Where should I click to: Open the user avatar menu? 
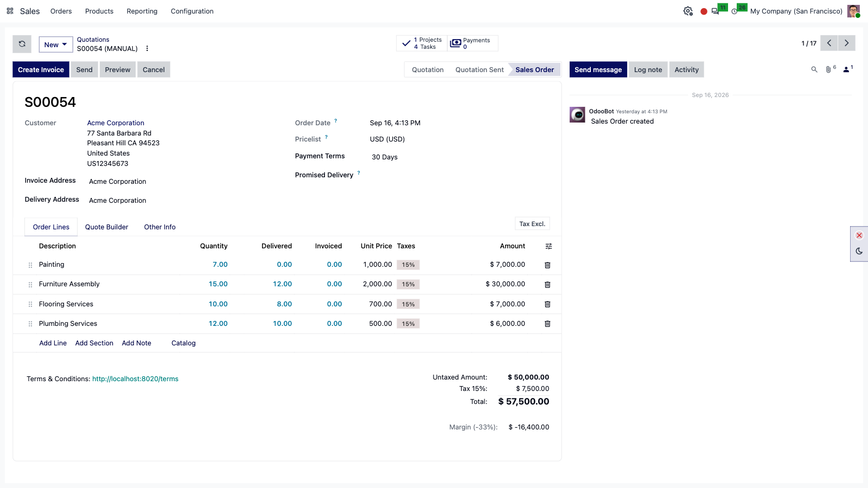click(853, 11)
